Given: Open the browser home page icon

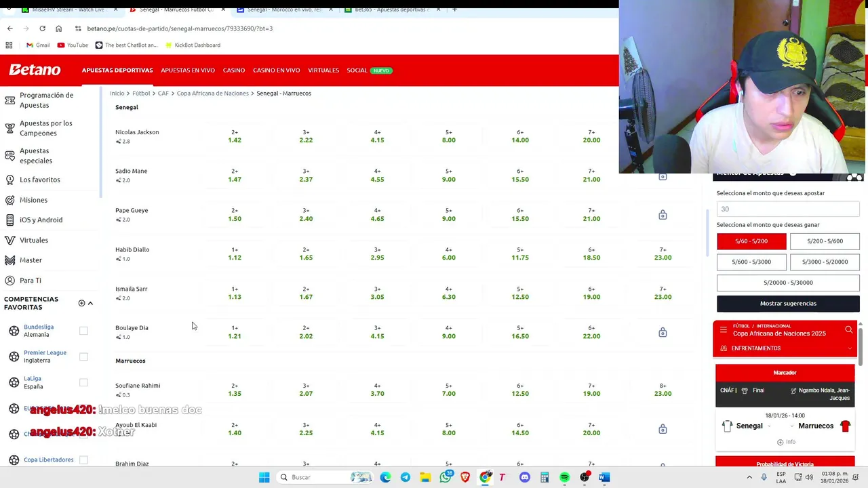Looking at the screenshot, I should click(58, 28).
